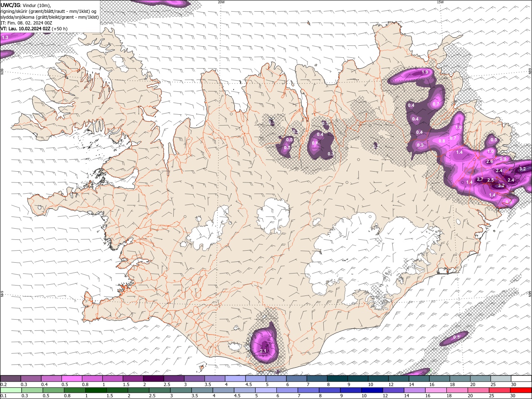Image resolution: width=532 pixels, height=399 pixels.
Task: Select the 0.2–0.3 dusty purple swatch, upper legend
Action: point(10,379)
